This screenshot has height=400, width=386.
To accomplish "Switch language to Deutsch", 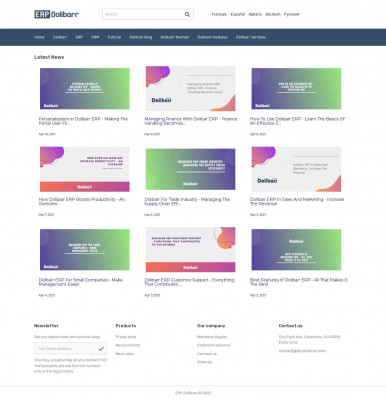I will click(273, 14).
